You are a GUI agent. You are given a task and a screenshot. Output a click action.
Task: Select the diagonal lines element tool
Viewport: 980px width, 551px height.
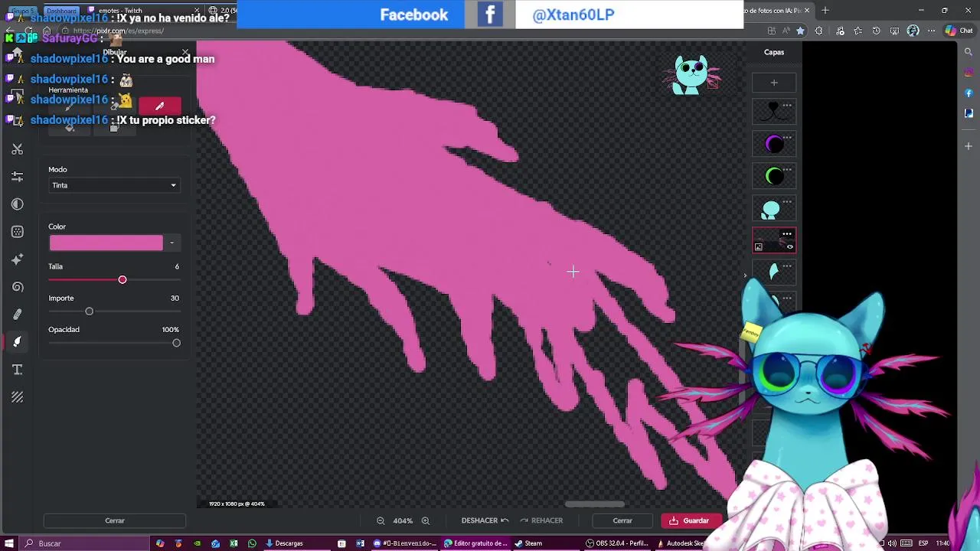pos(17,397)
